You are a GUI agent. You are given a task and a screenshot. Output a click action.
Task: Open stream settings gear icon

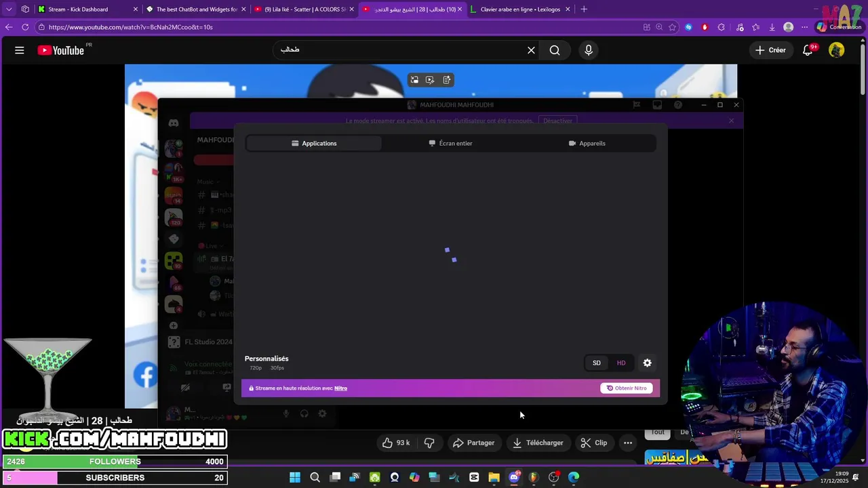648,363
